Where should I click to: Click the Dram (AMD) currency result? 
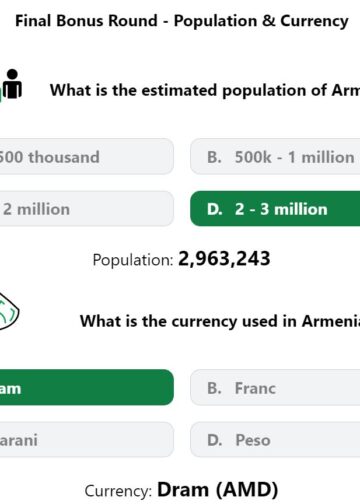[217, 489]
